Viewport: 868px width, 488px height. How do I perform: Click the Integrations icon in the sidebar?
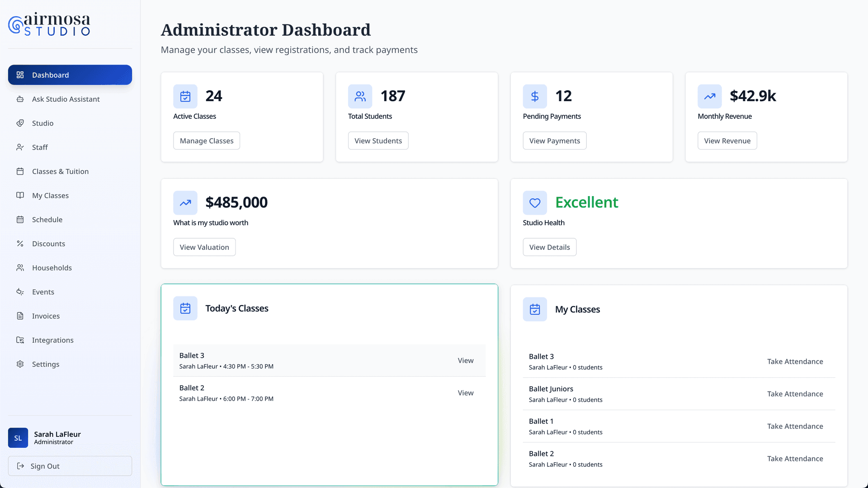(x=20, y=340)
